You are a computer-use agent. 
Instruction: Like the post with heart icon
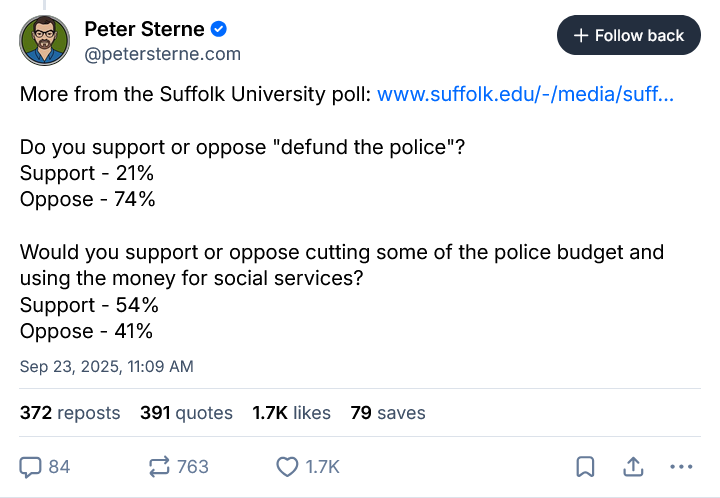[288, 466]
